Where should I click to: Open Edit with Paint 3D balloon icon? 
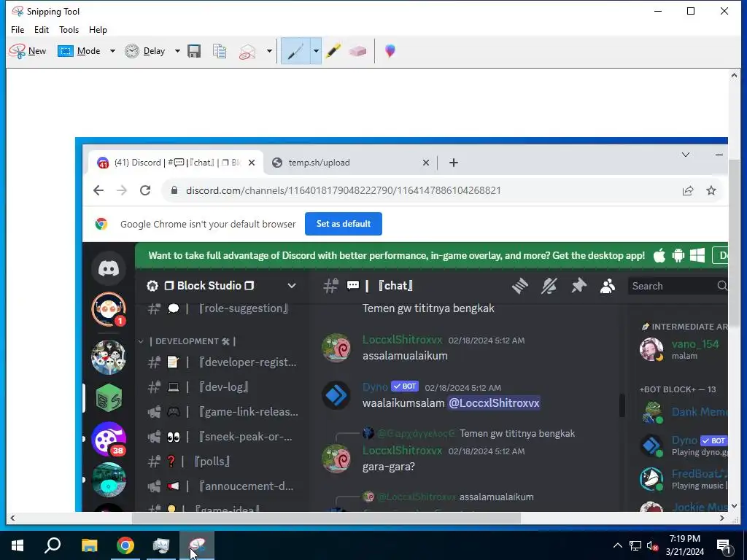point(390,51)
